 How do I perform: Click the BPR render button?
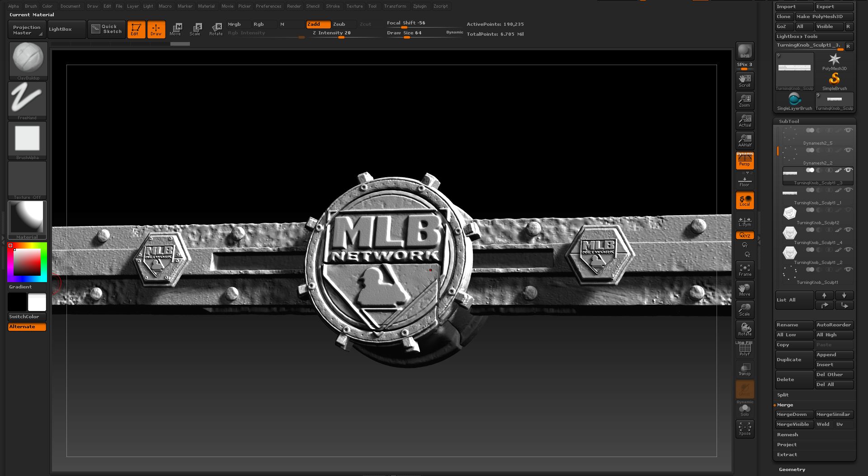pyautogui.click(x=745, y=51)
